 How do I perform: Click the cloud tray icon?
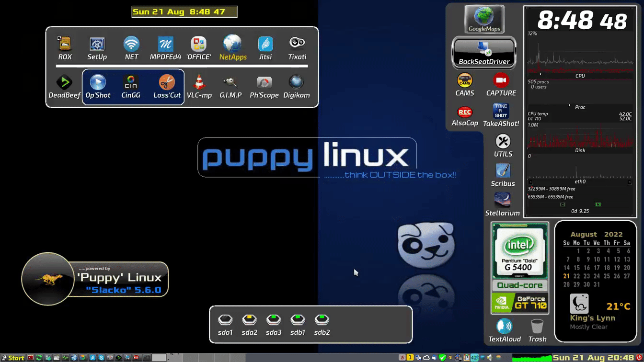click(426, 358)
